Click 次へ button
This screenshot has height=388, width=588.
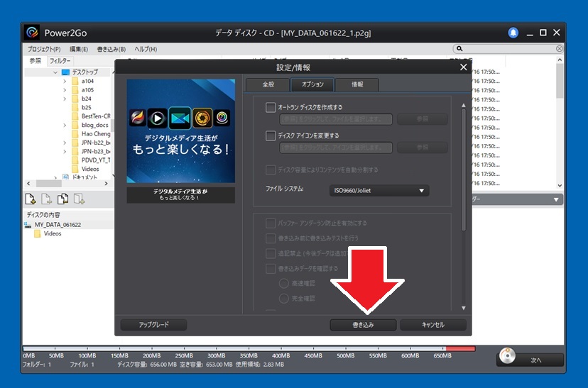530,360
